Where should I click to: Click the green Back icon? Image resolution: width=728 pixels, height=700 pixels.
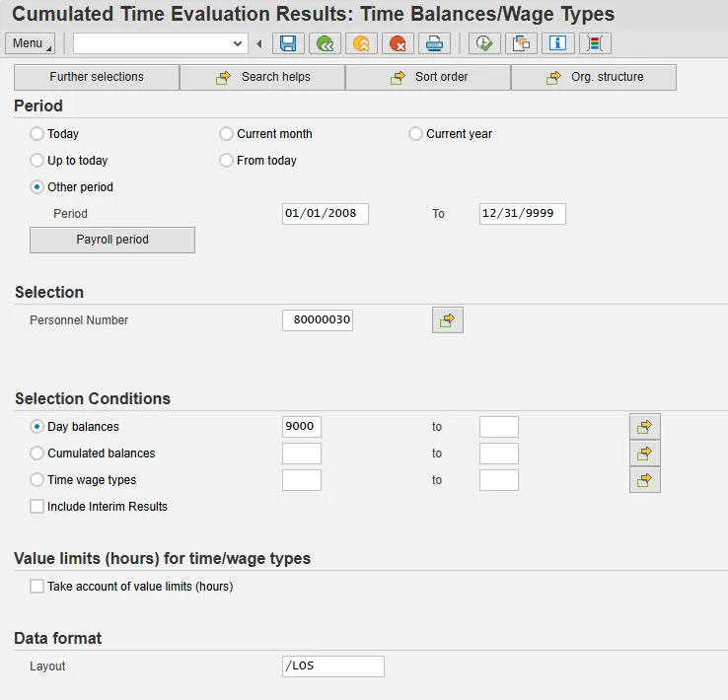click(323, 43)
